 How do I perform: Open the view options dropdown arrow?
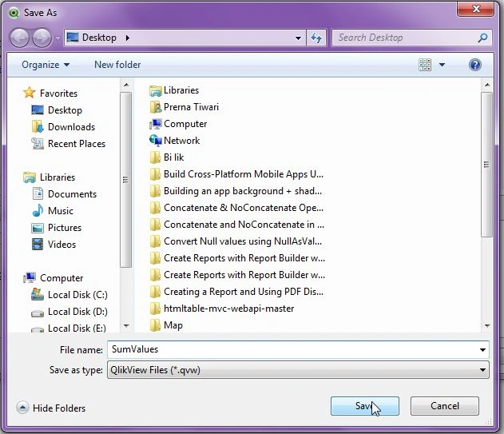click(x=442, y=65)
